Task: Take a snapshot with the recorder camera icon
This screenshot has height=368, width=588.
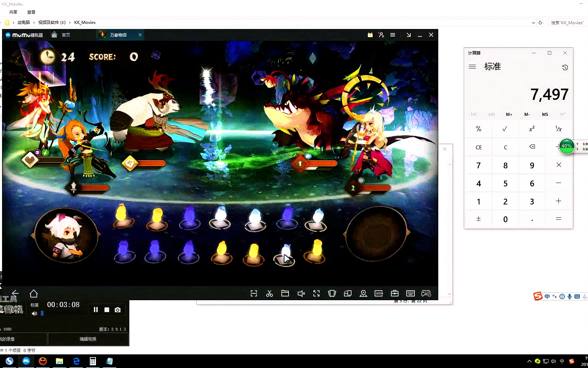Action: pyautogui.click(x=118, y=310)
